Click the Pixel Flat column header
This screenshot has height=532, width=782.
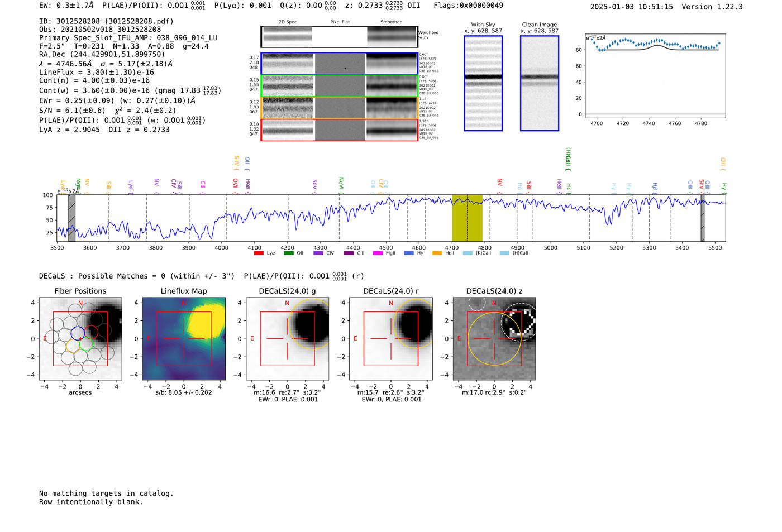click(x=340, y=22)
